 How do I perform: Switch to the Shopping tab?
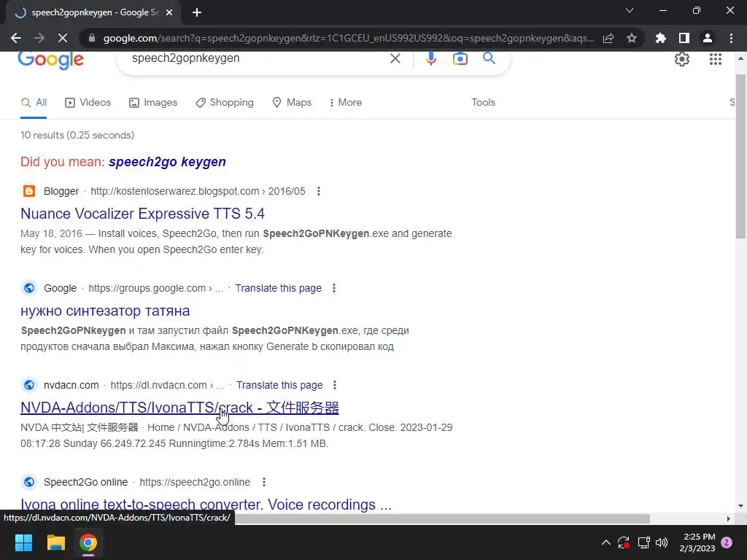tap(225, 102)
